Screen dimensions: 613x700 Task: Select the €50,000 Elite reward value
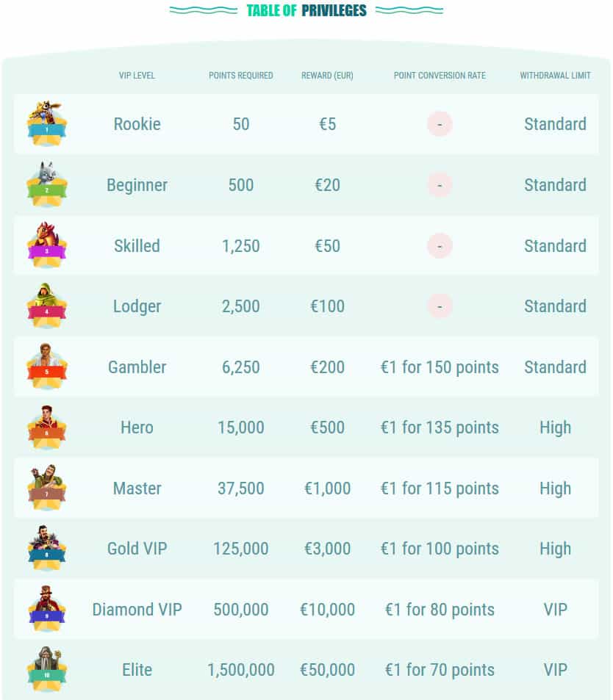327,670
